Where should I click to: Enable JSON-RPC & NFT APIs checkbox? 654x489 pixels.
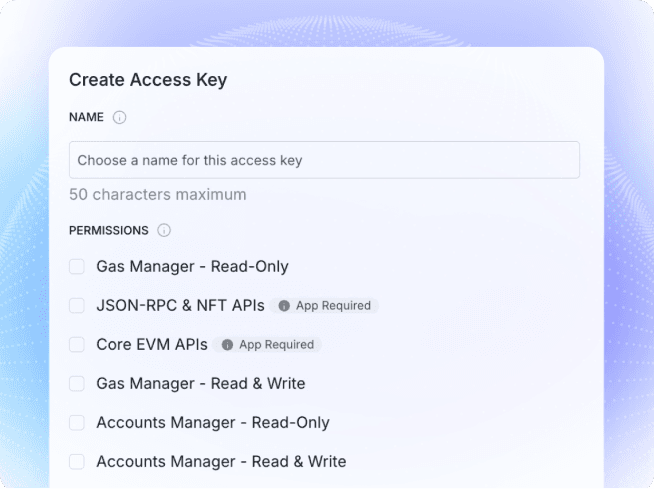pyautogui.click(x=77, y=305)
